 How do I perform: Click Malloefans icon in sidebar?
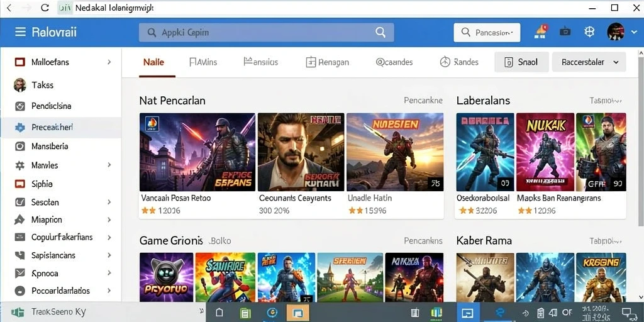point(19,62)
